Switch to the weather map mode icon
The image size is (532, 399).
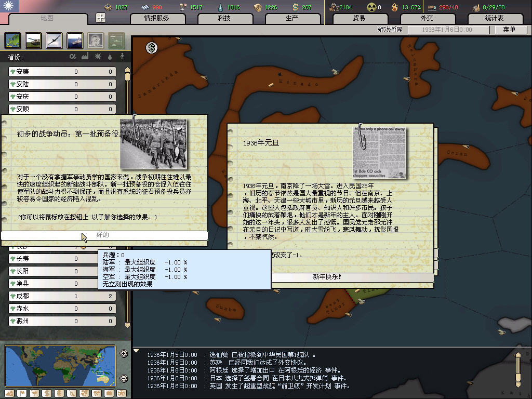coord(34,393)
